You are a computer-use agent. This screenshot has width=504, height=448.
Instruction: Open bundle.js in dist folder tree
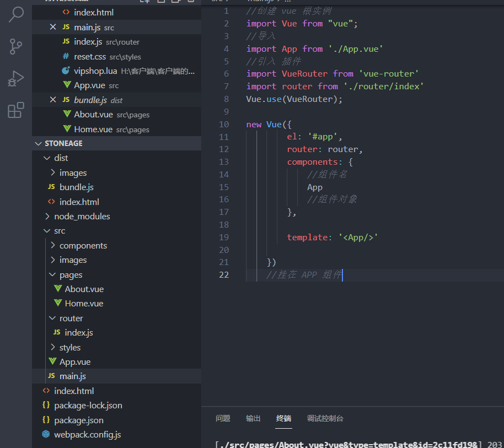point(117,187)
